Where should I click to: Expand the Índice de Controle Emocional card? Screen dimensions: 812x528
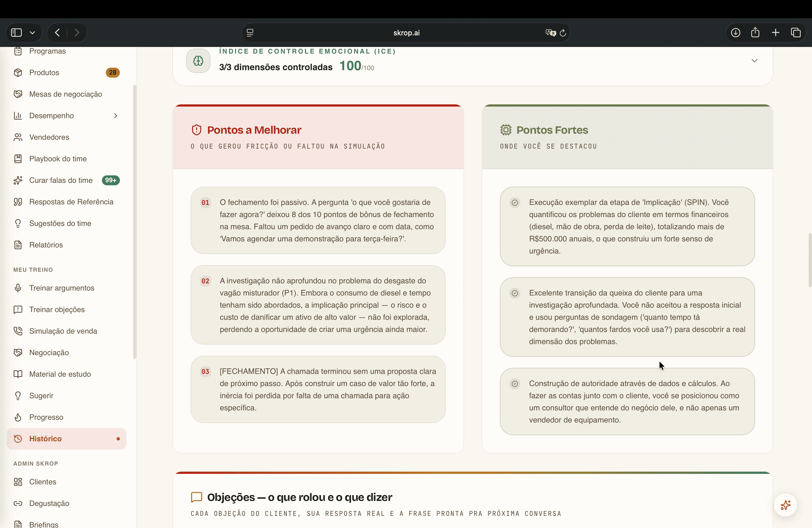(x=754, y=61)
